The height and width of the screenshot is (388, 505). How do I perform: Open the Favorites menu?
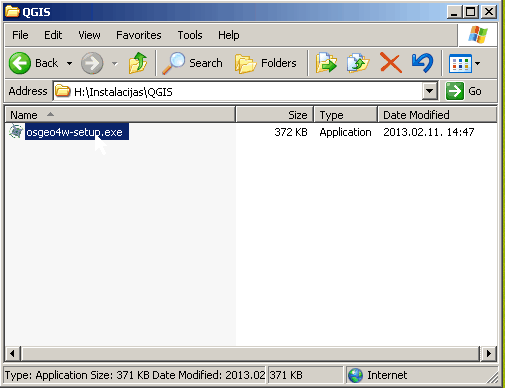click(139, 35)
